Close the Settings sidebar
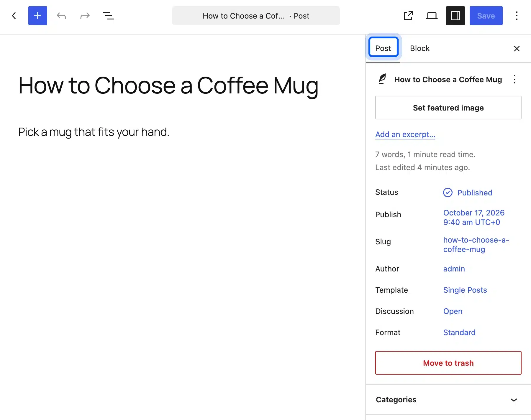This screenshot has height=420, width=531. point(517,49)
